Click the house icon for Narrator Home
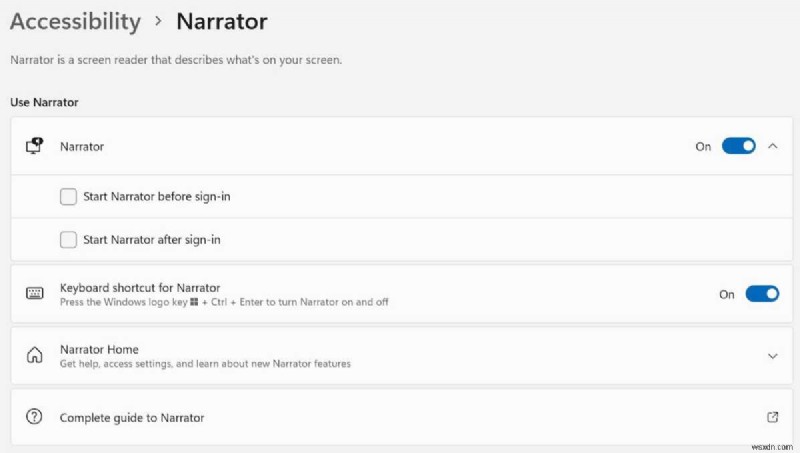800x453 pixels. coord(34,356)
